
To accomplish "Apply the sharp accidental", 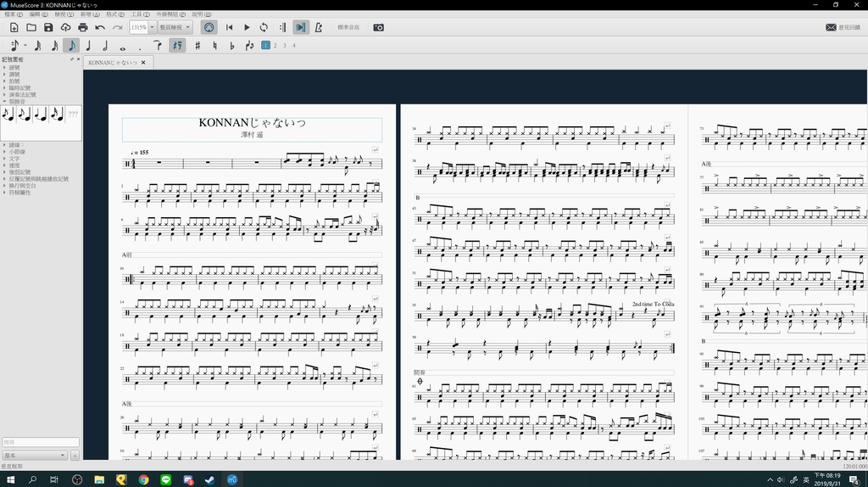I will coord(198,46).
